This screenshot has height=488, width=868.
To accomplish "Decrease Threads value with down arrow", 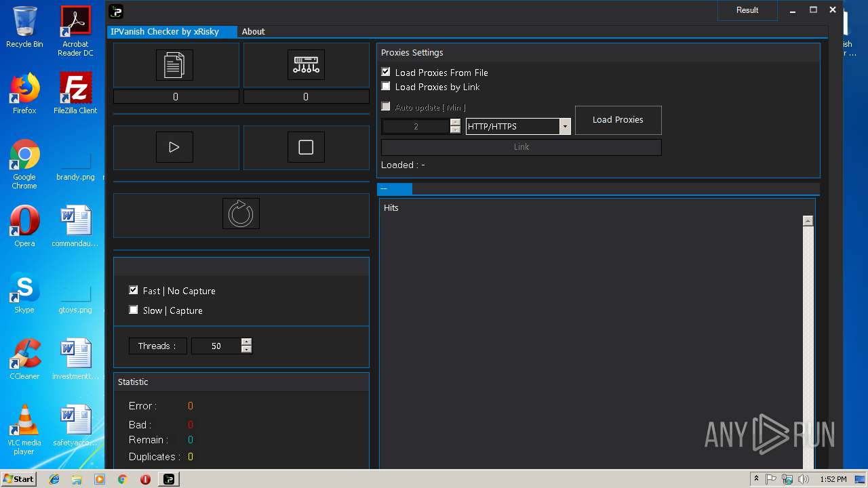I will (246, 350).
